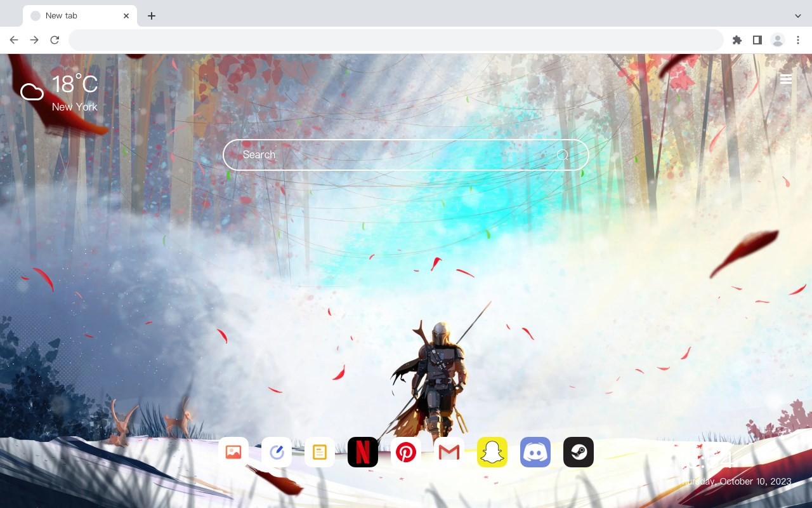Launch the Pinterest shortcut
Viewport: 812px width, 508px height.
(406, 452)
